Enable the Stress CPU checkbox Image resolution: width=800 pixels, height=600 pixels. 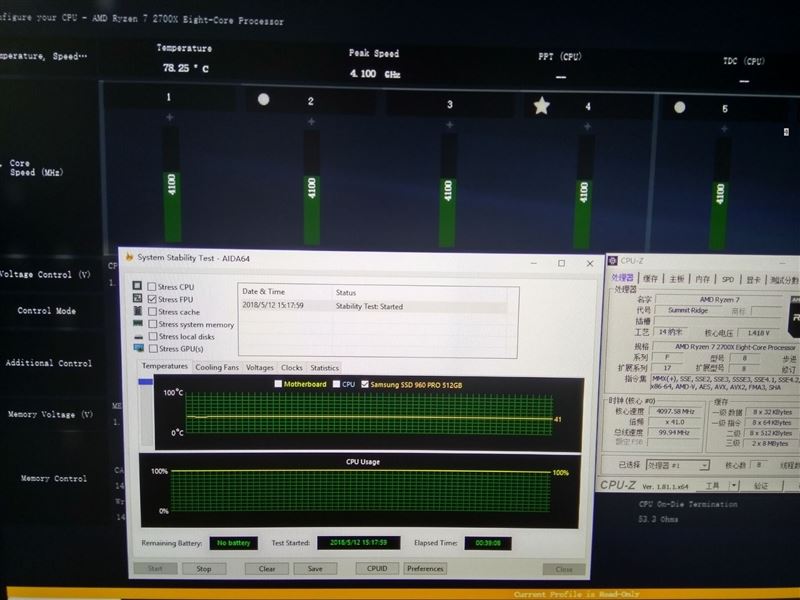(x=152, y=287)
